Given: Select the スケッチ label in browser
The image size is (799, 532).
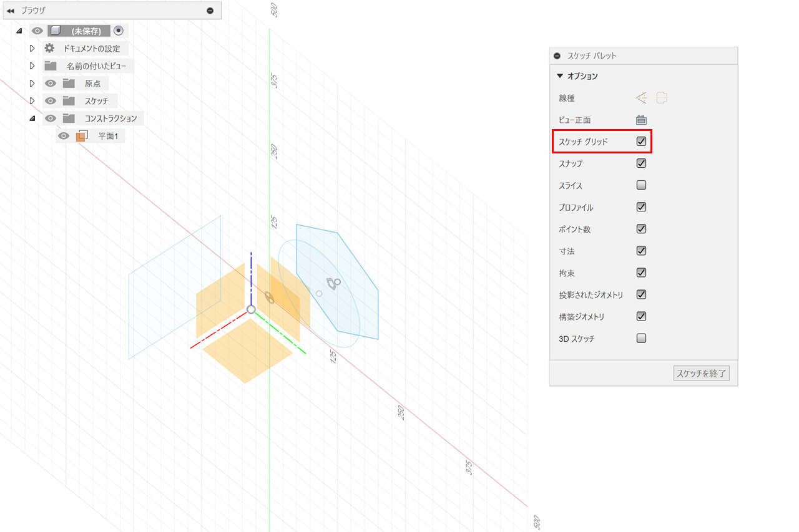Looking at the screenshot, I should (96, 100).
